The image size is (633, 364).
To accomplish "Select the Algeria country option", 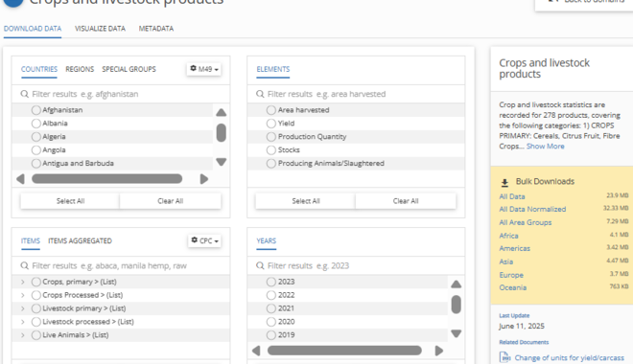I will pos(35,136).
